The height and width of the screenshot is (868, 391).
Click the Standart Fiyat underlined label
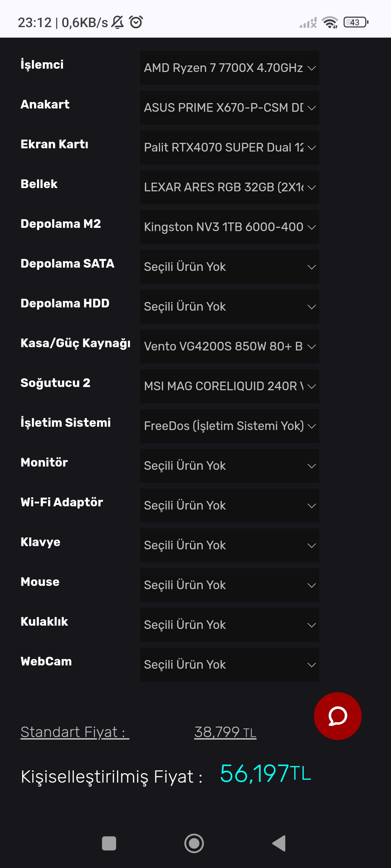pos(75,732)
